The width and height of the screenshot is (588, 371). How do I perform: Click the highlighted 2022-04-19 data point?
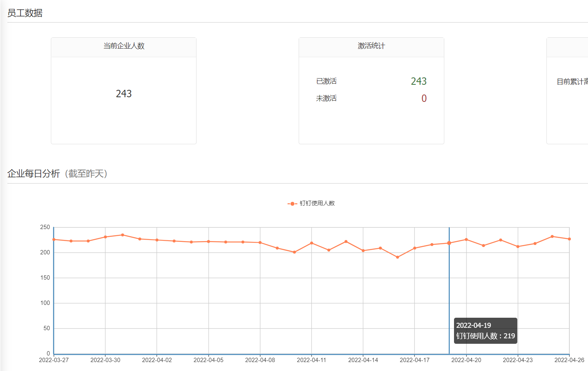[x=449, y=243]
